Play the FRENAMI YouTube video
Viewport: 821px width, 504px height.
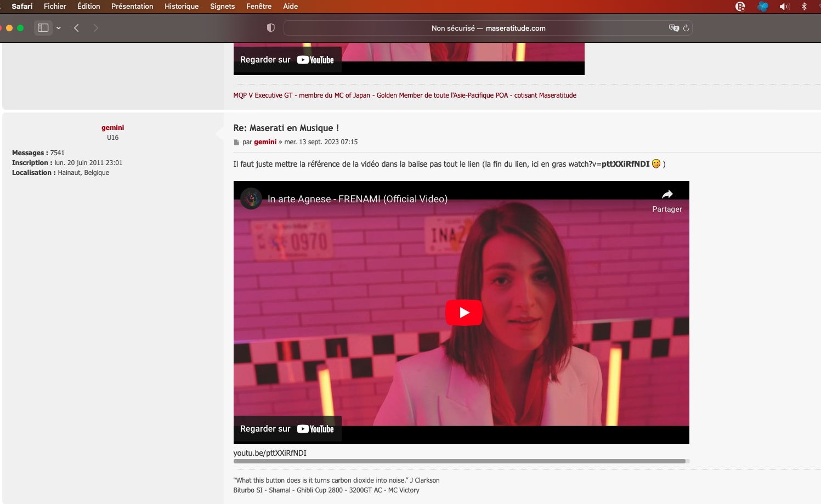tap(463, 313)
